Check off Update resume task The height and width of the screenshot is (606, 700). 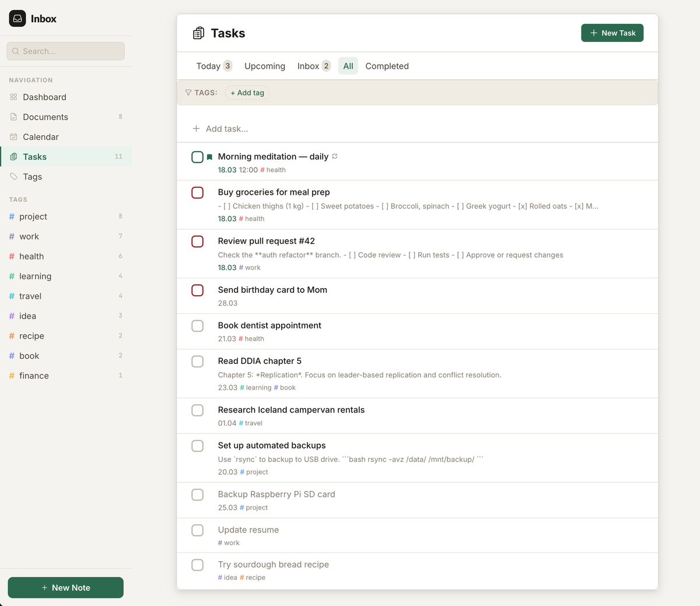point(198,530)
